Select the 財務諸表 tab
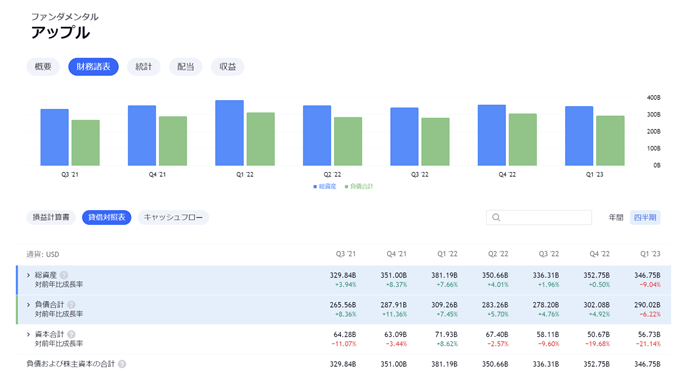The image size is (680, 373). 93,67
